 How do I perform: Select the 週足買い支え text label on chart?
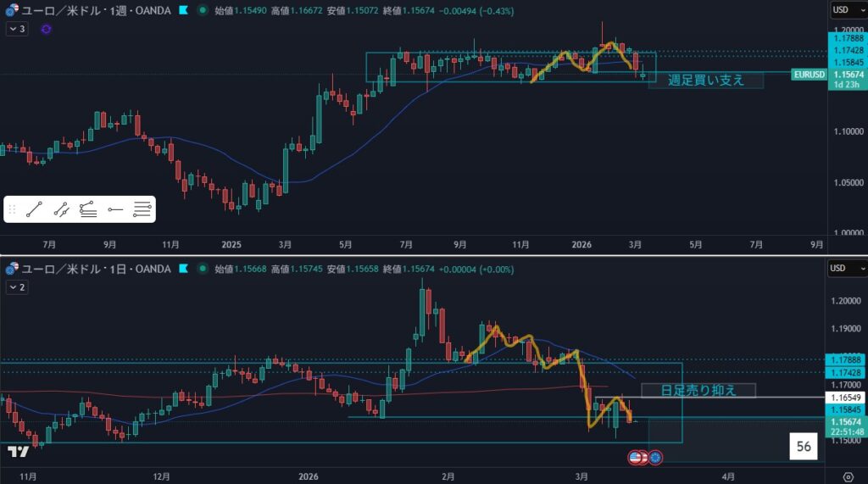705,81
